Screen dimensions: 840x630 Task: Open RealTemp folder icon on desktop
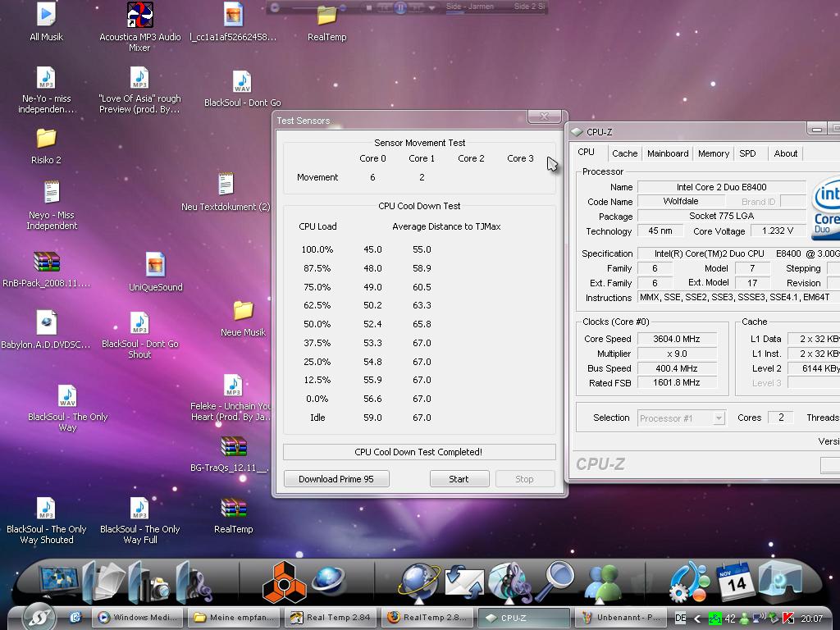pos(326,16)
